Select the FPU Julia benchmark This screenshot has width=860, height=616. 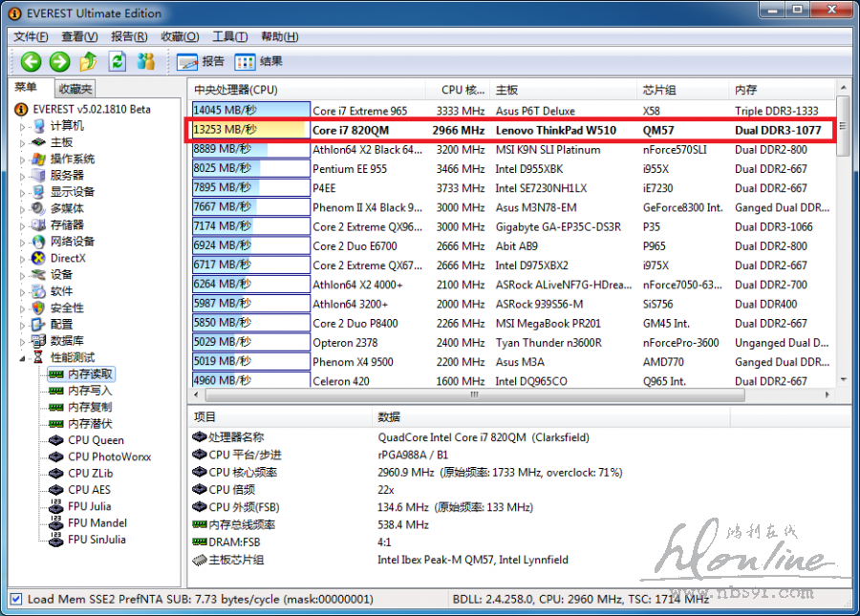[89, 506]
